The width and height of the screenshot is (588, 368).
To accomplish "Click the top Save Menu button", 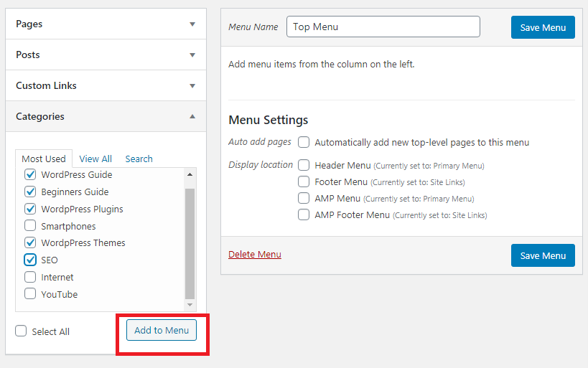I will (x=543, y=27).
